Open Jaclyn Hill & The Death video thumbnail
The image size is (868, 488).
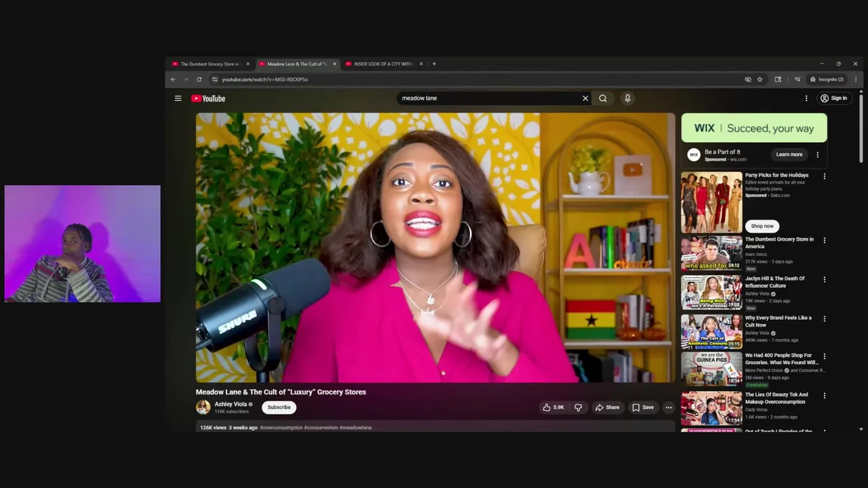(711, 292)
